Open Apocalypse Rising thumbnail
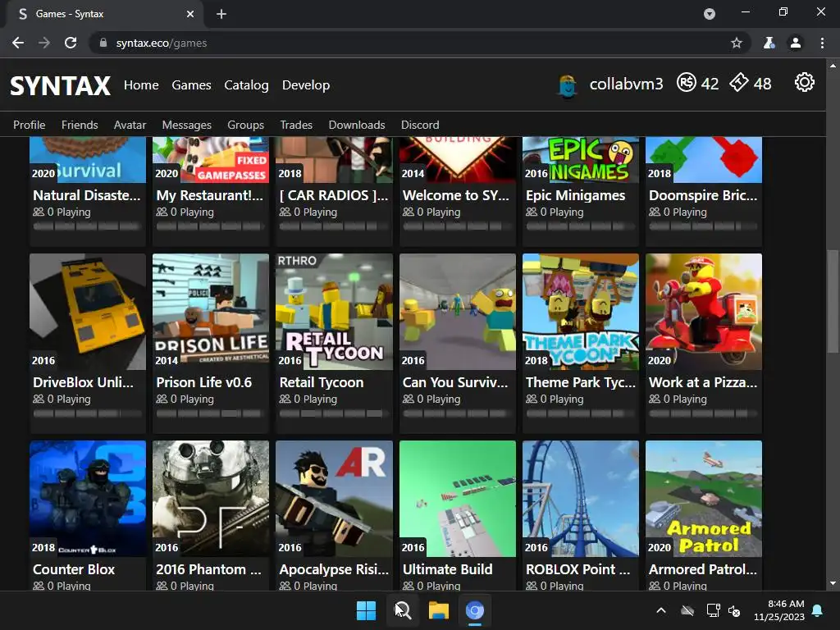Viewport: 840px width, 630px height. pyautogui.click(x=334, y=499)
